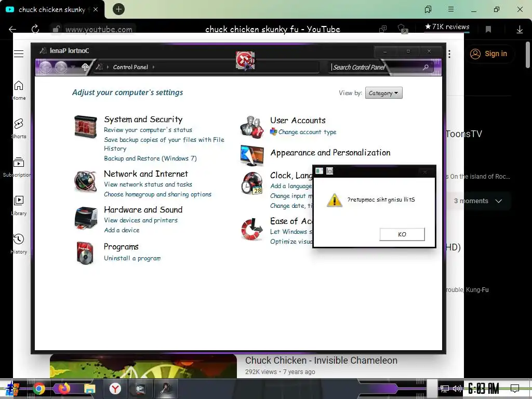Open the network icon in system tray

pyautogui.click(x=444, y=389)
